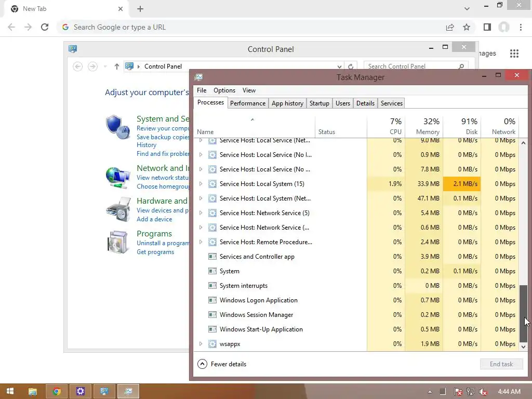Select the System process row name
Viewport: 532px width, 399px height.
pos(229,271)
